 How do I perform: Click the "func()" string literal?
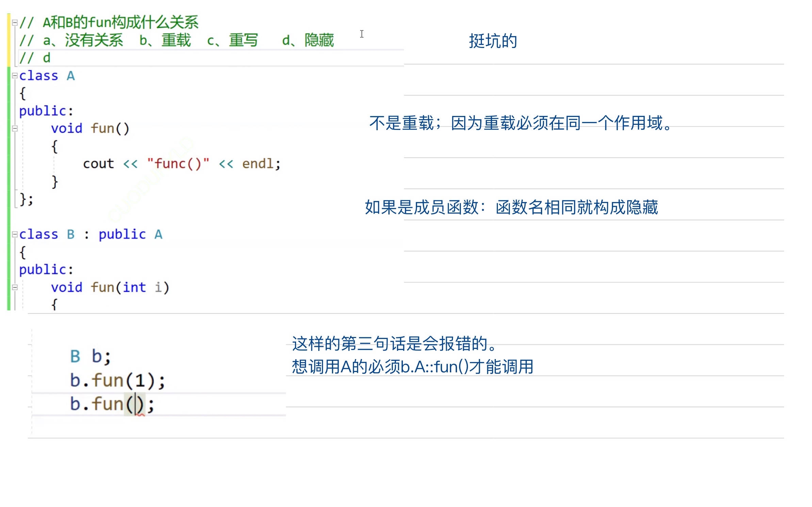click(178, 164)
